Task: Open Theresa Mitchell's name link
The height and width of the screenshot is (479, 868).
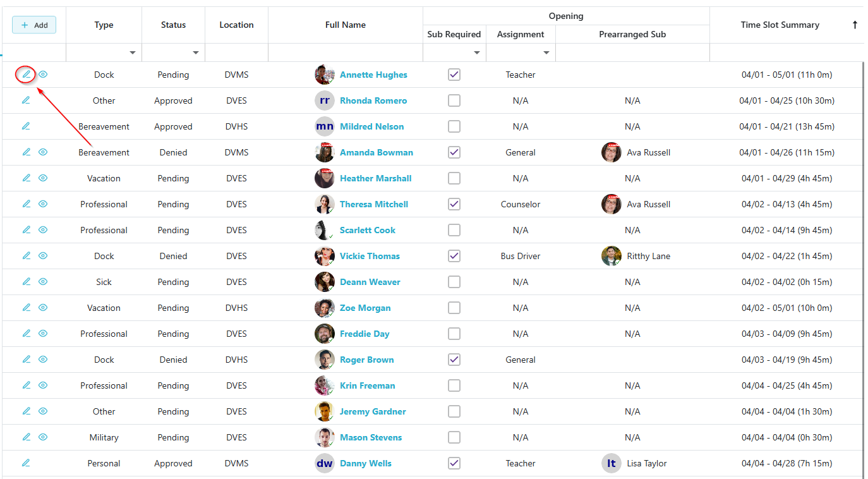Action: click(x=374, y=204)
